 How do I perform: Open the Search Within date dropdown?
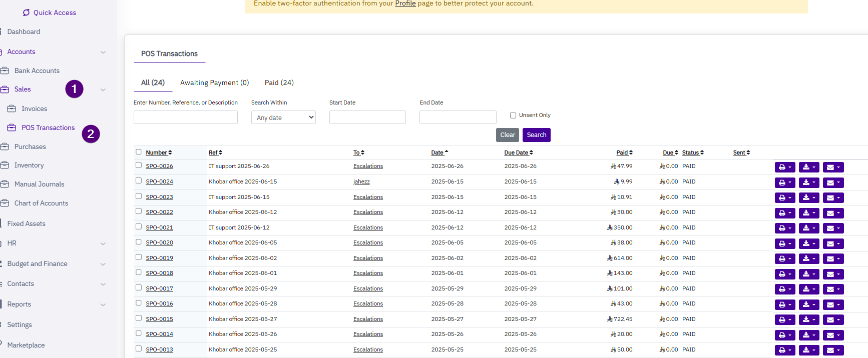point(283,117)
